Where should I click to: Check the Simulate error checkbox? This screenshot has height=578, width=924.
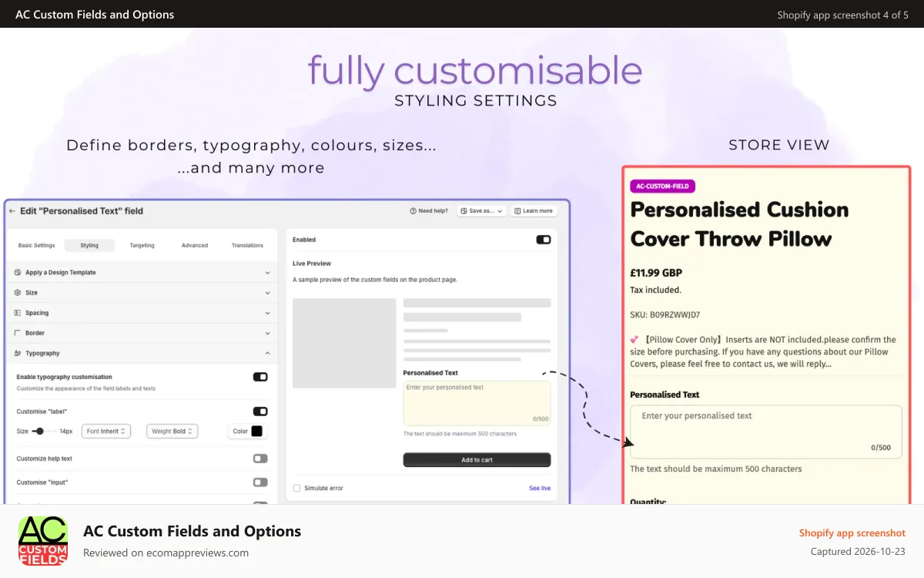click(297, 488)
